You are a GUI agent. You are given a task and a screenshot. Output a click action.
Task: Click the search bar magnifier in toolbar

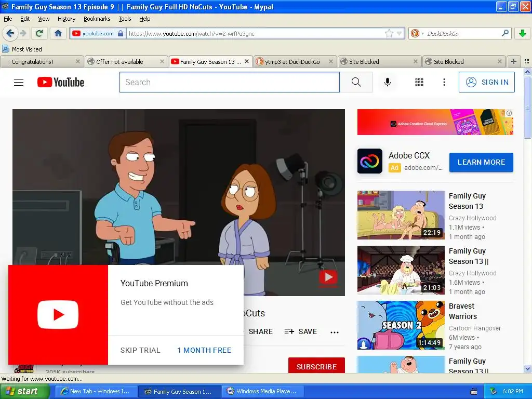(x=505, y=33)
